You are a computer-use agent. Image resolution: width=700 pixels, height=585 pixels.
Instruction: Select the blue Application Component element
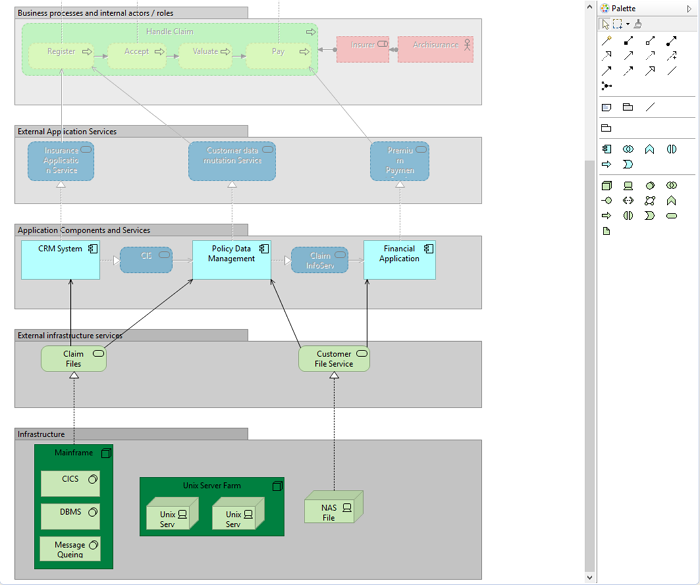tap(606, 149)
